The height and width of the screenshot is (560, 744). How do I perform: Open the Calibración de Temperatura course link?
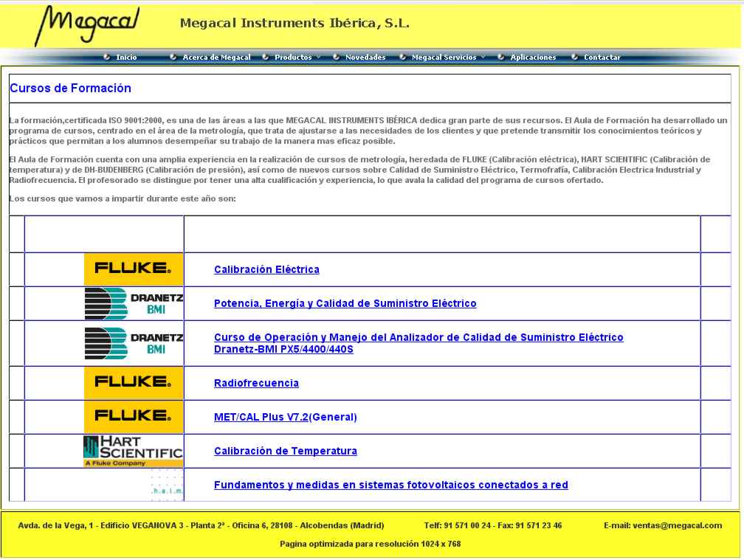coord(285,451)
